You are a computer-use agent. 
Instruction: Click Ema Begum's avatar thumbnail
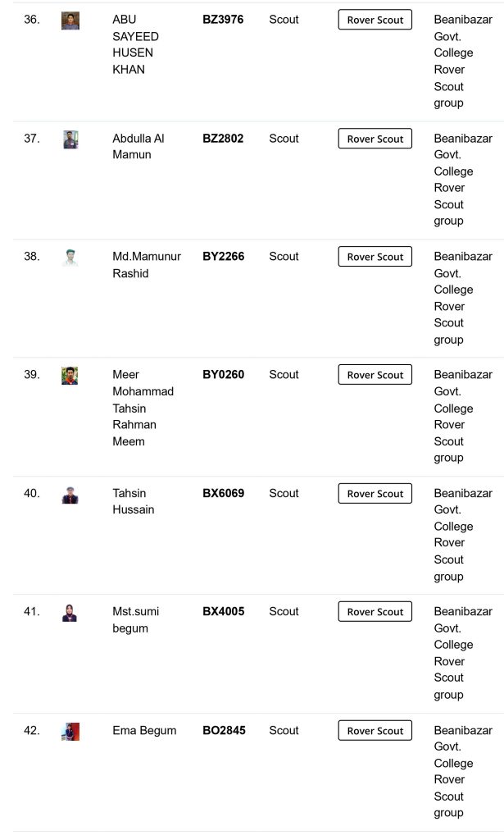pyautogui.click(x=70, y=732)
